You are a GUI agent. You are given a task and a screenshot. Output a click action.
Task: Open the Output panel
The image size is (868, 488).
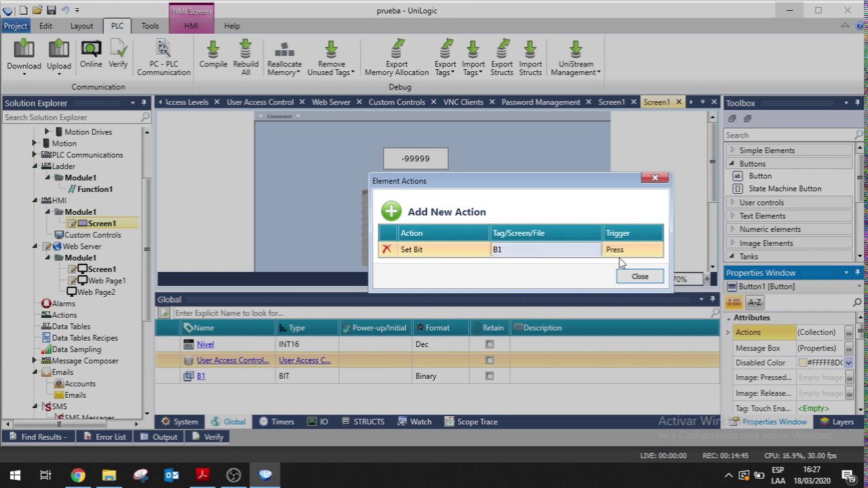(x=158, y=437)
